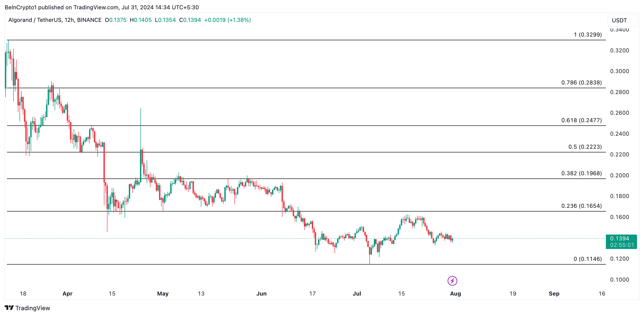Click the 0.3000 tick on the price scale
Screen dimensions: 644x316
[619, 71]
